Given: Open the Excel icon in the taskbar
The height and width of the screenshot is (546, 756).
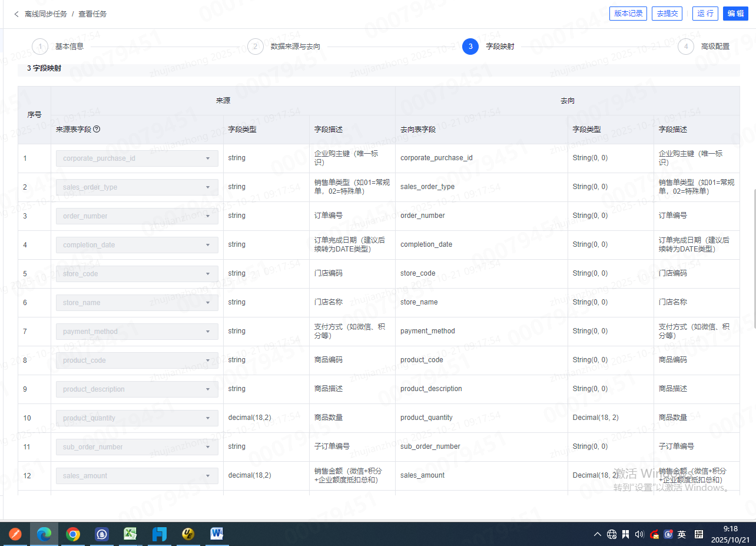Looking at the screenshot, I should [130, 534].
